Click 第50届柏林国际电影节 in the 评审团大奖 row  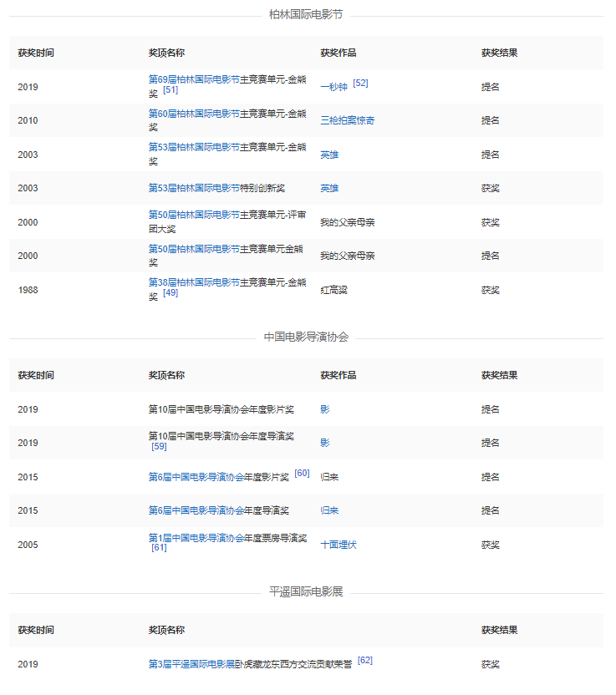(194, 216)
